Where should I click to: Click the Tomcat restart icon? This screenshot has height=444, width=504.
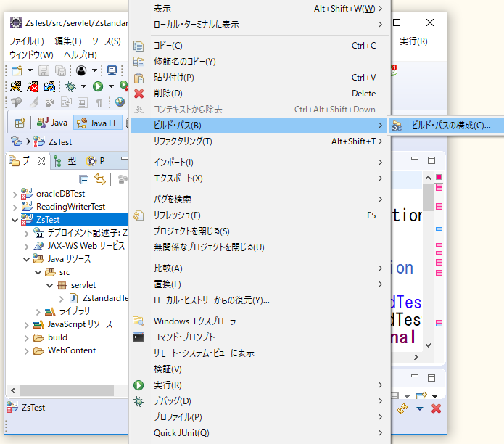tap(49, 86)
